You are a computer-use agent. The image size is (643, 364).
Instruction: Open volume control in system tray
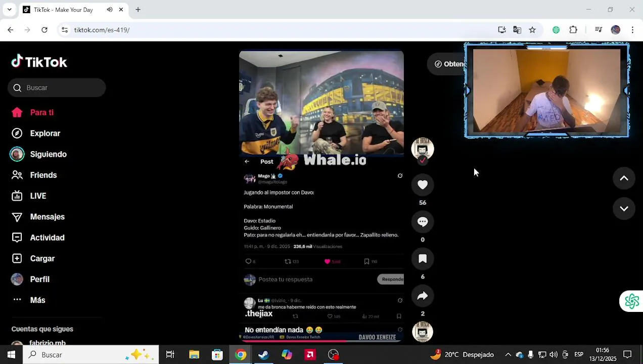(x=554, y=355)
